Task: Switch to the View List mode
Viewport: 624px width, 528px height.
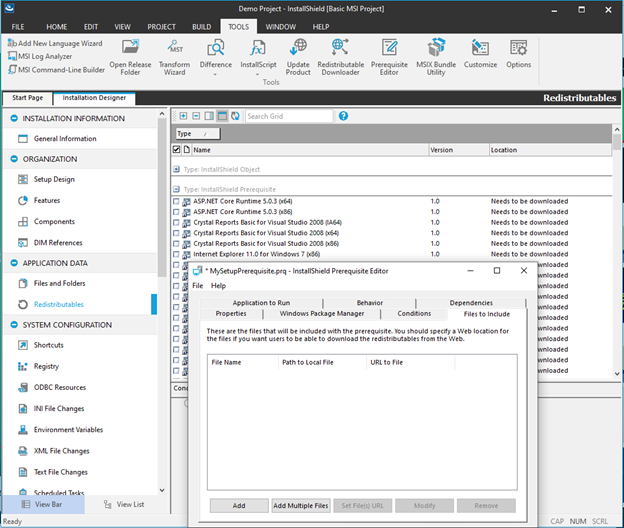Action: coord(124,504)
